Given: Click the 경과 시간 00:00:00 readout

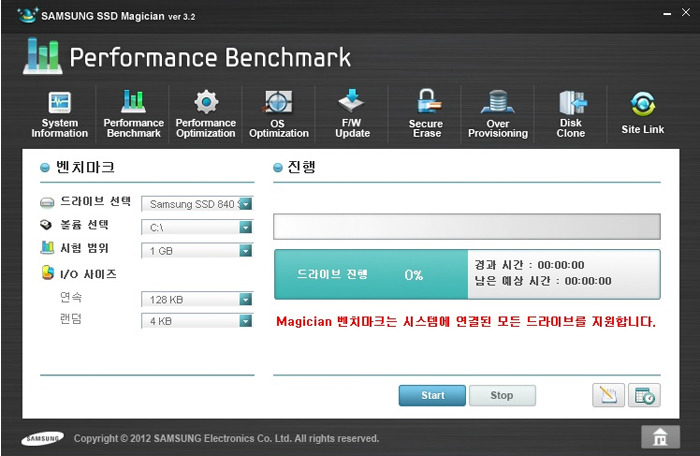Looking at the screenshot, I should pos(529,265).
